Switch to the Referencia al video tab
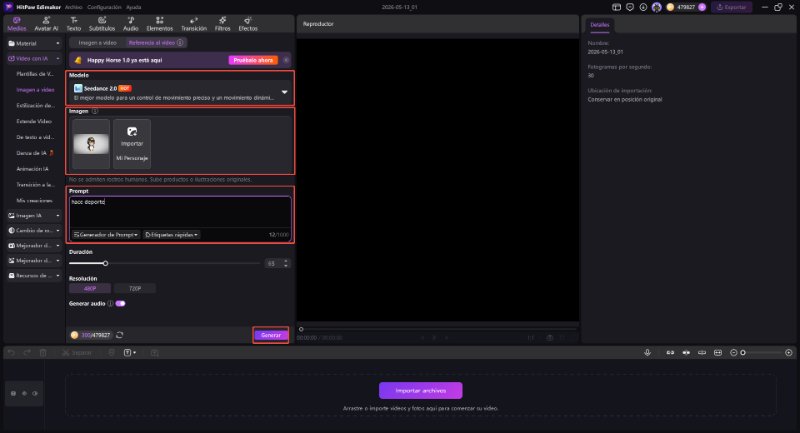 155,43
